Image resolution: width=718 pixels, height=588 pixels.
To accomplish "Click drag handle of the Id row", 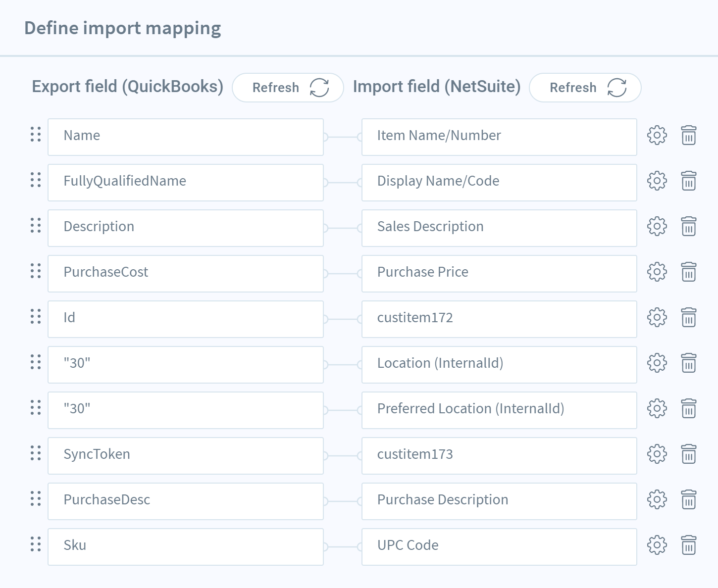I will tap(36, 316).
